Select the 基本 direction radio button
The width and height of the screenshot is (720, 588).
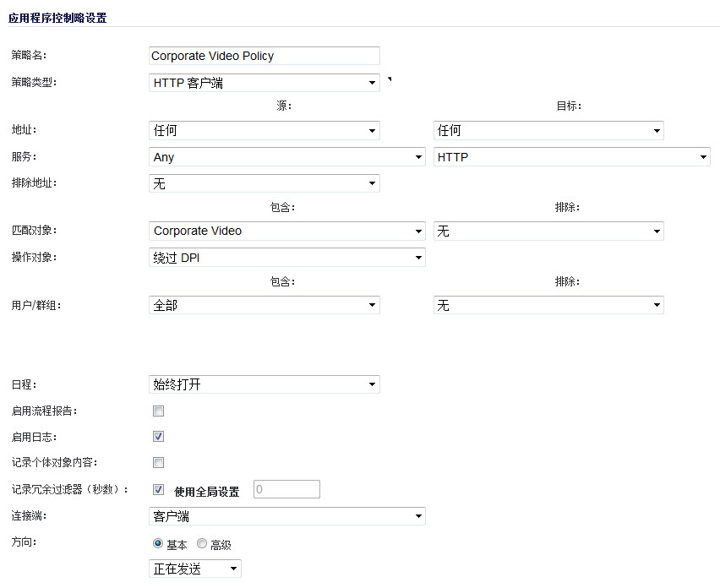(158, 543)
